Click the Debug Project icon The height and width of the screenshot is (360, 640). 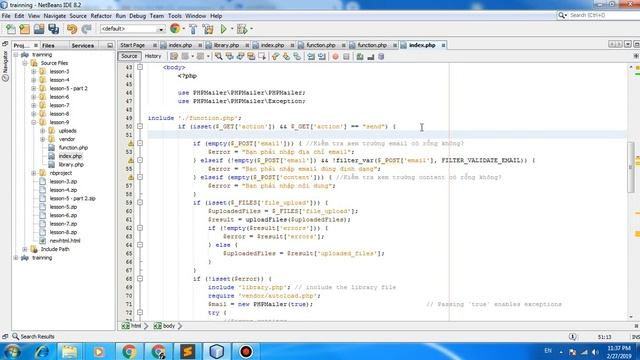click(242, 29)
